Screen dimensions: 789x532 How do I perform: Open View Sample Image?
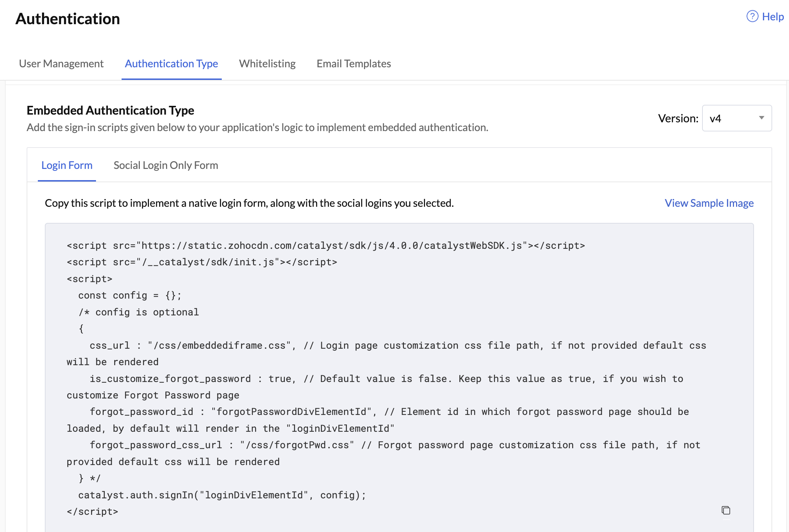[x=709, y=203]
